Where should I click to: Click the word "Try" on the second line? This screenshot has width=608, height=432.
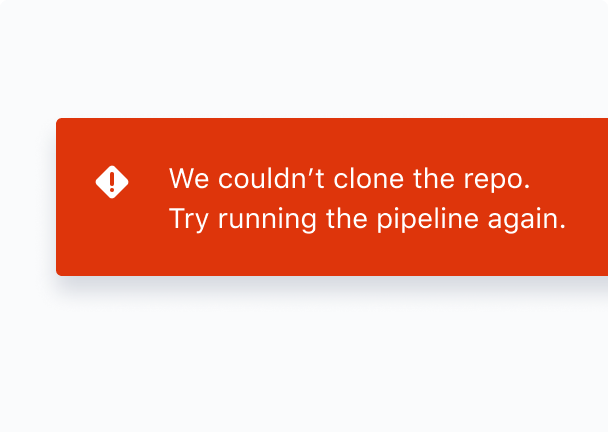point(189,220)
